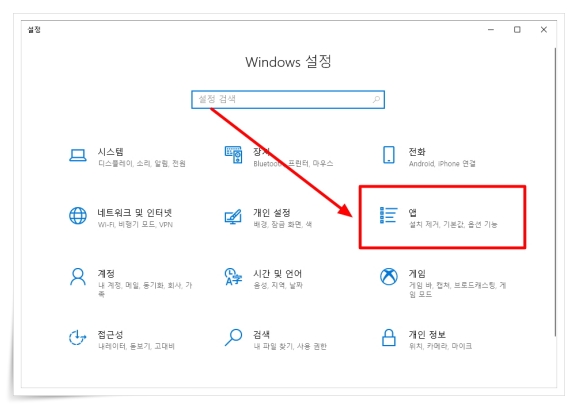Click the 앱 list icon

click(389, 215)
